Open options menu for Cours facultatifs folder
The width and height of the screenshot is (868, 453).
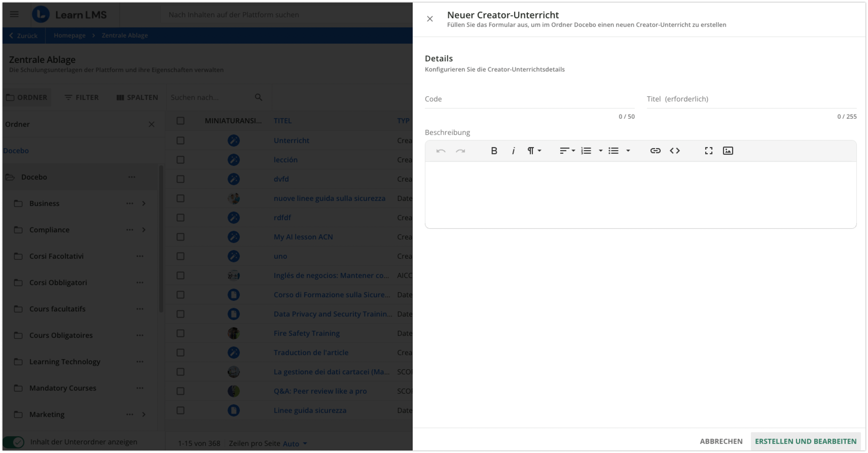140,309
